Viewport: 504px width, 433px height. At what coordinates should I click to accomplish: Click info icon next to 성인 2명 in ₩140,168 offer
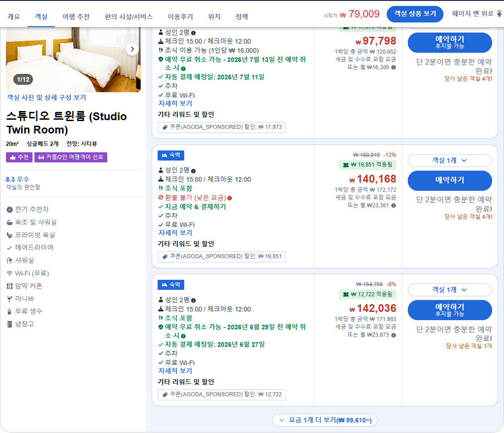[193, 171]
